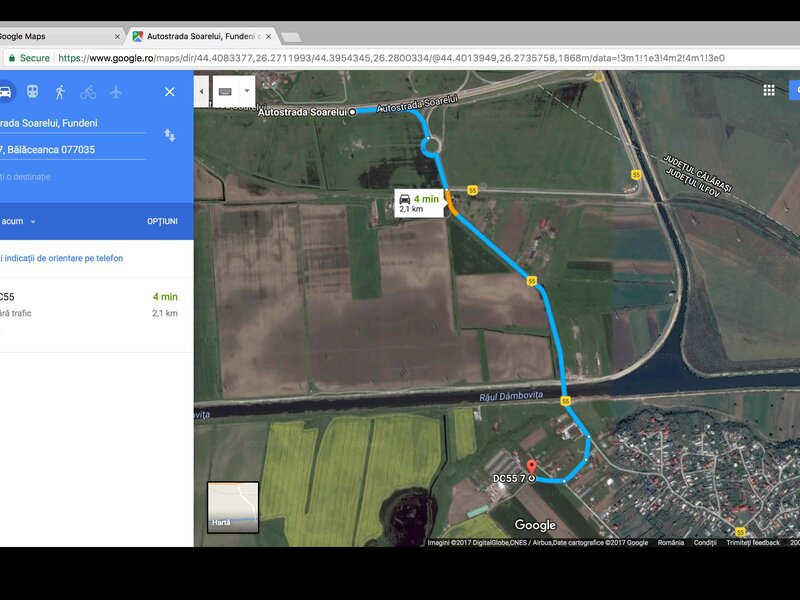Choose cycling travel mode
Image resolution: width=800 pixels, height=600 pixels.
pos(88,91)
